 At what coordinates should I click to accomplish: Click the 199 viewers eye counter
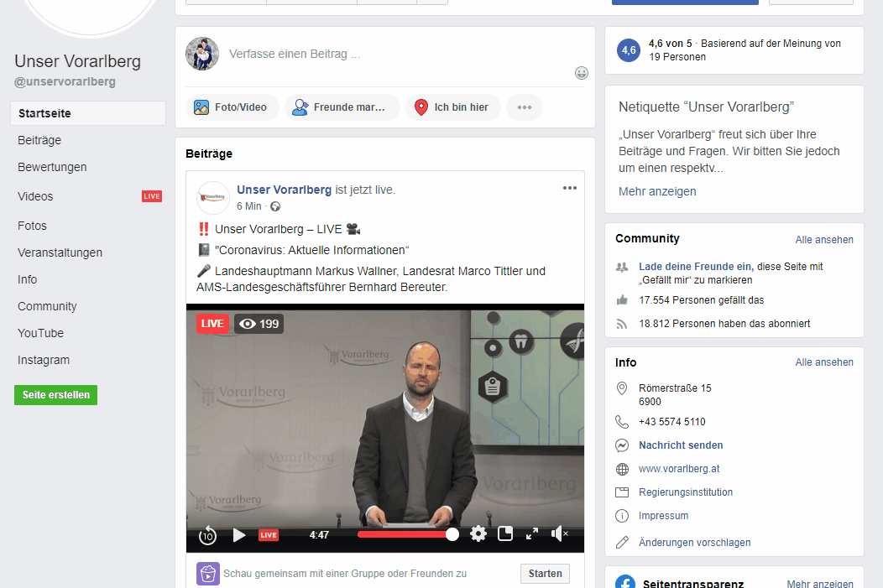(x=259, y=324)
